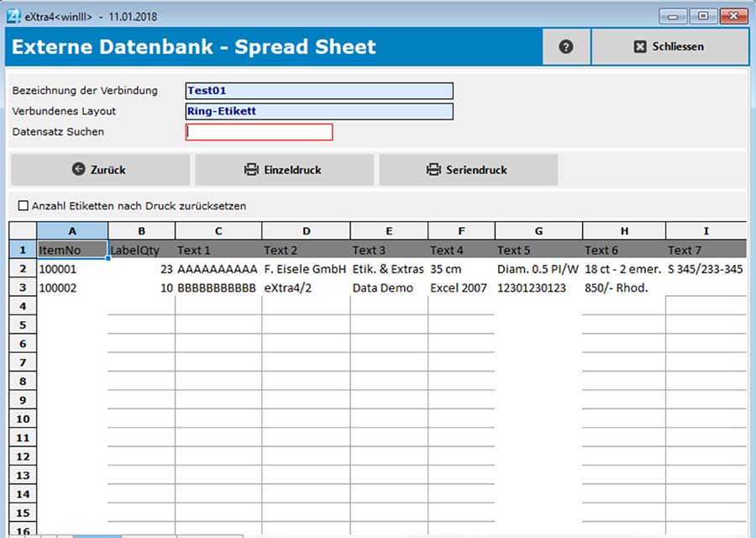Click the printer icon on Einzeldruck
This screenshot has height=538, width=756.
click(251, 170)
